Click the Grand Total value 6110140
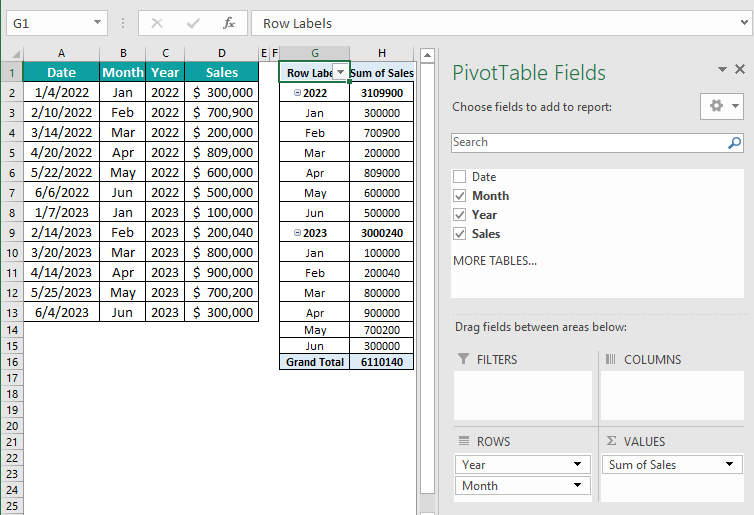Viewport: 754px width, 515px height. coord(382,362)
